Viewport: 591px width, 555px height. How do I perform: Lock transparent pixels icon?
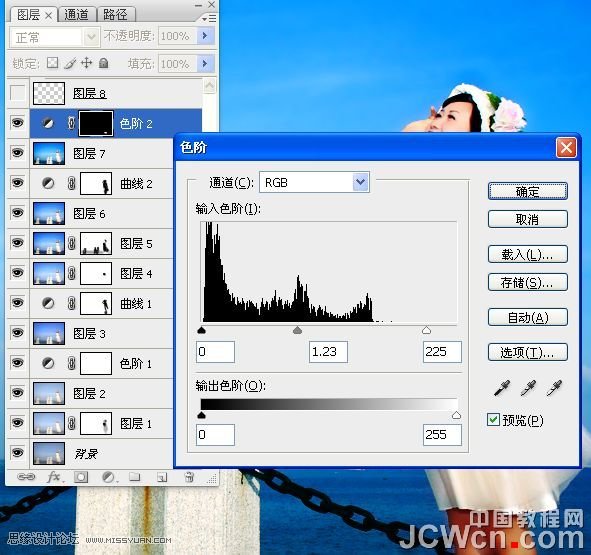coord(52,63)
